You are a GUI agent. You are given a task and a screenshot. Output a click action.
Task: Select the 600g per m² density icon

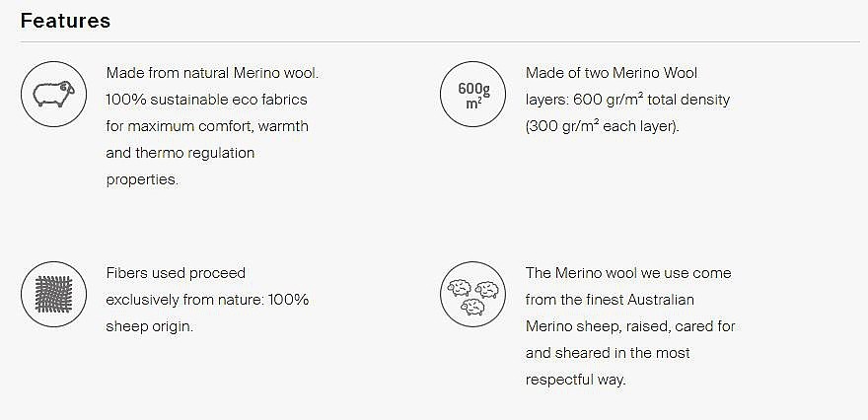(472, 94)
